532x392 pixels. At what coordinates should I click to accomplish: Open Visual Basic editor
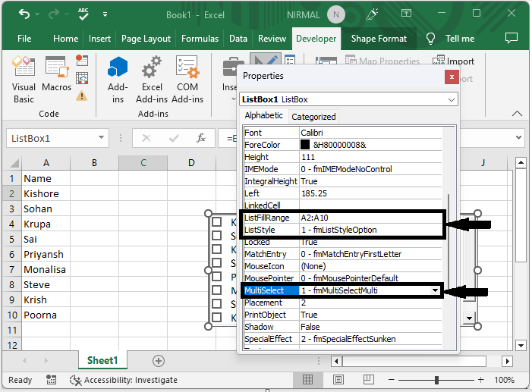click(24, 80)
